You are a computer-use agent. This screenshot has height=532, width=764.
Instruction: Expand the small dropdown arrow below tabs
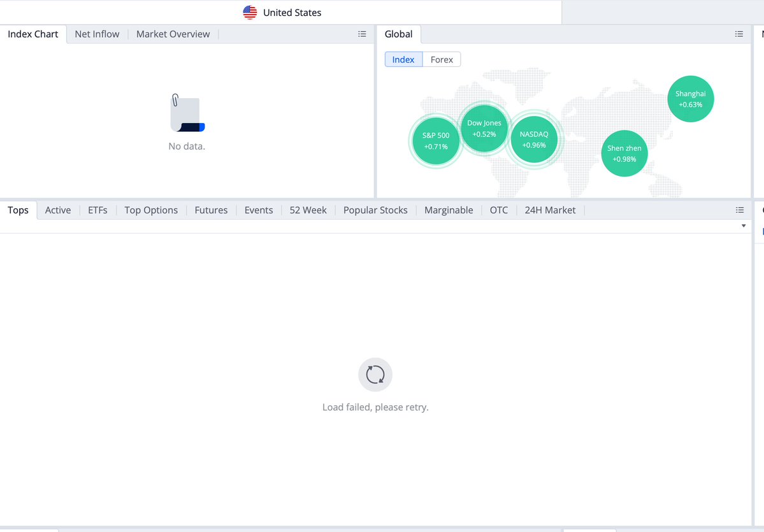(x=744, y=226)
